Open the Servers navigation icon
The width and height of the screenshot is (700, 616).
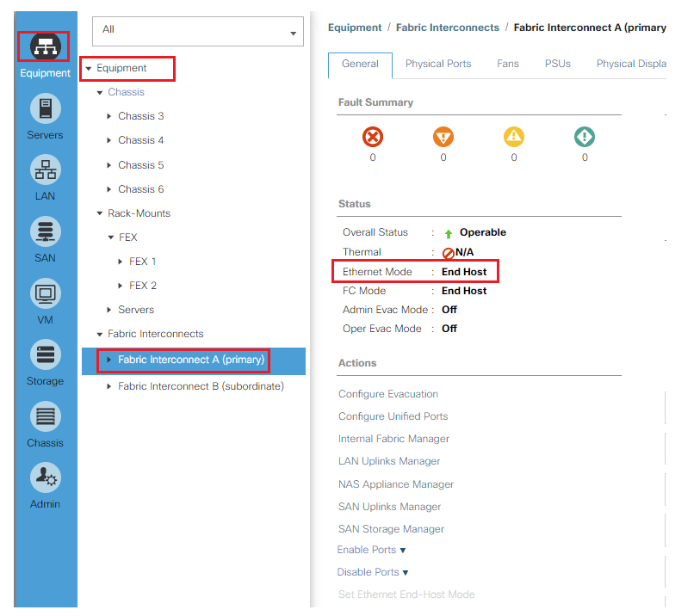45,109
